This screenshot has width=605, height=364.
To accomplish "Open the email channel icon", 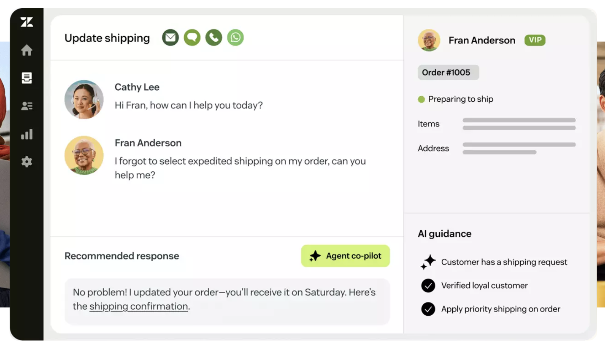I will pyautogui.click(x=170, y=37).
